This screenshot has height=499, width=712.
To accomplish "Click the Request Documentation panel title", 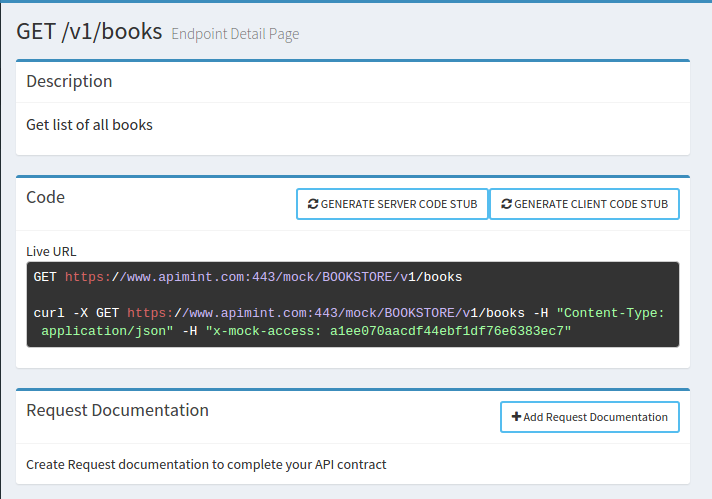I will (118, 410).
